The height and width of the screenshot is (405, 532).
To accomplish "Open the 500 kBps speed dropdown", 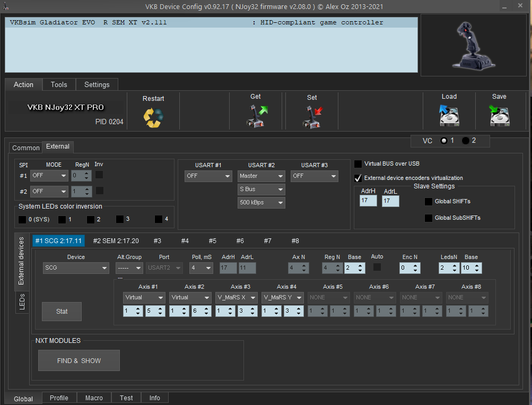I will [261, 203].
